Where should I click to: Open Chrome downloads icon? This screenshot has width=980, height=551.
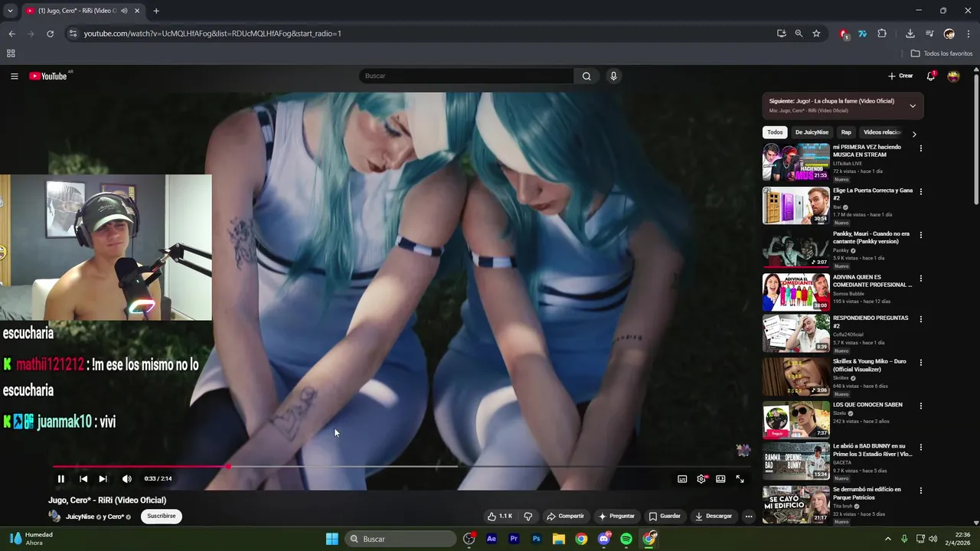pos(910,34)
